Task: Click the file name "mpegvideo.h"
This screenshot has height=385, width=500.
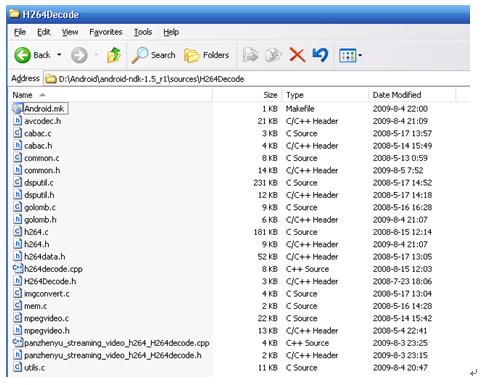Action: click(x=47, y=331)
